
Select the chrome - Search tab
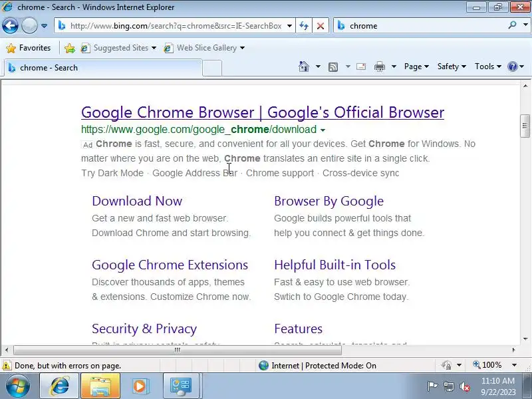coord(103,68)
